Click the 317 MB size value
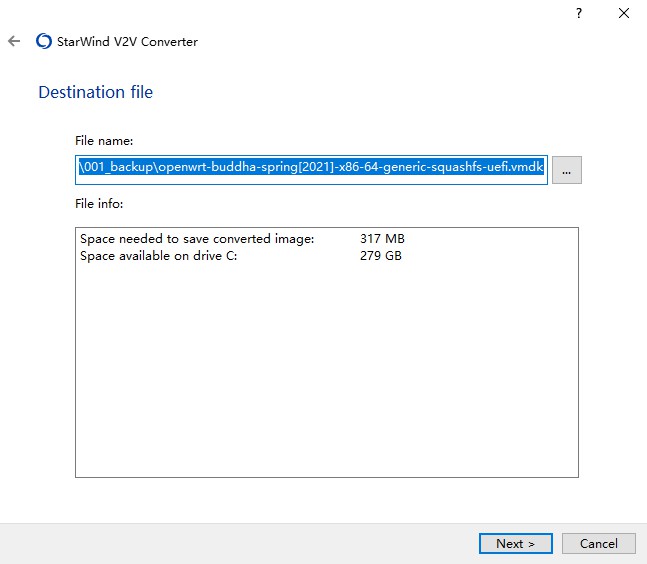Image resolution: width=647 pixels, height=564 pixels. coord(382,239)
